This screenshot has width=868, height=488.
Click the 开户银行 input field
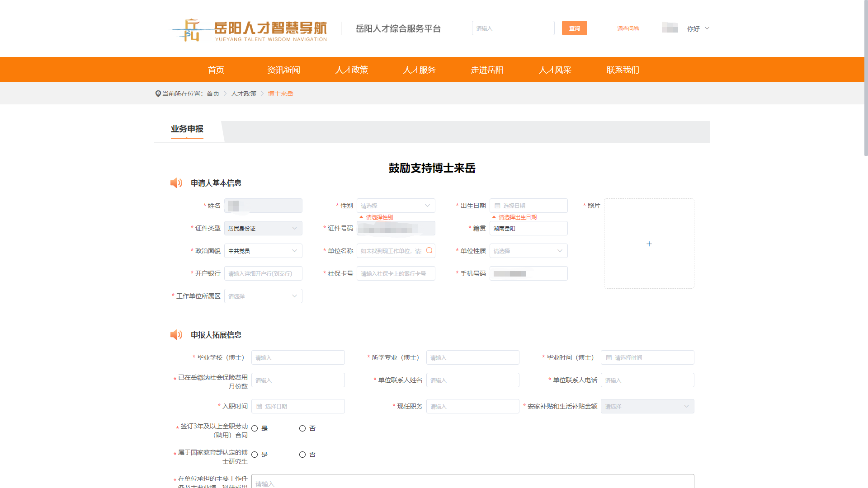[263, 273]
